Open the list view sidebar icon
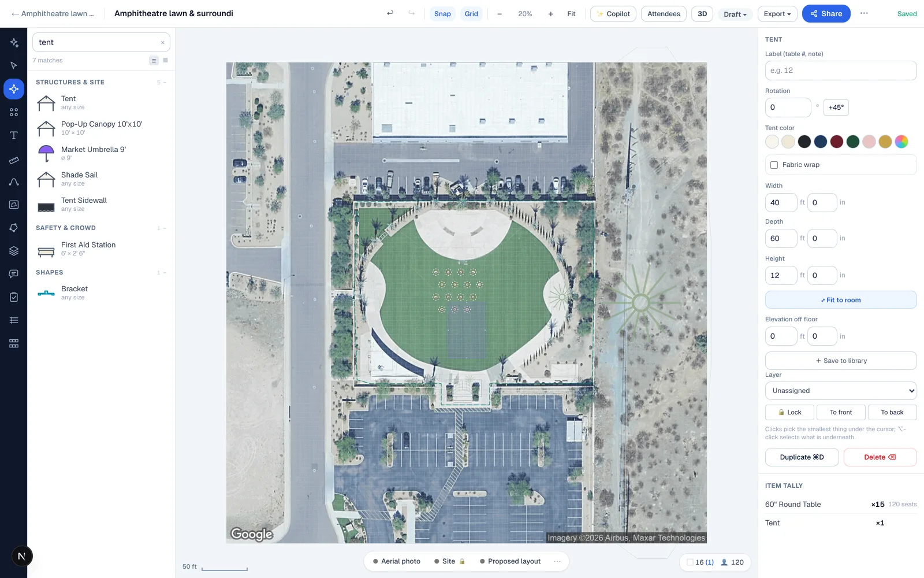 point(14,320)
